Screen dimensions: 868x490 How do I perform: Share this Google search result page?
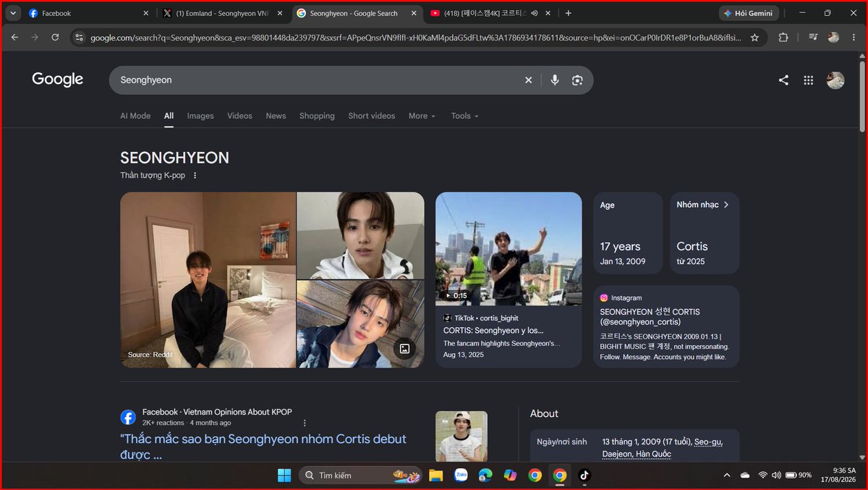click(783, 80)
